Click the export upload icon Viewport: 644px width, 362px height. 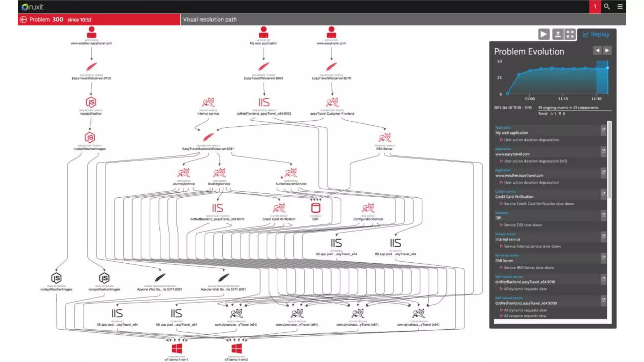coord(558,34)
